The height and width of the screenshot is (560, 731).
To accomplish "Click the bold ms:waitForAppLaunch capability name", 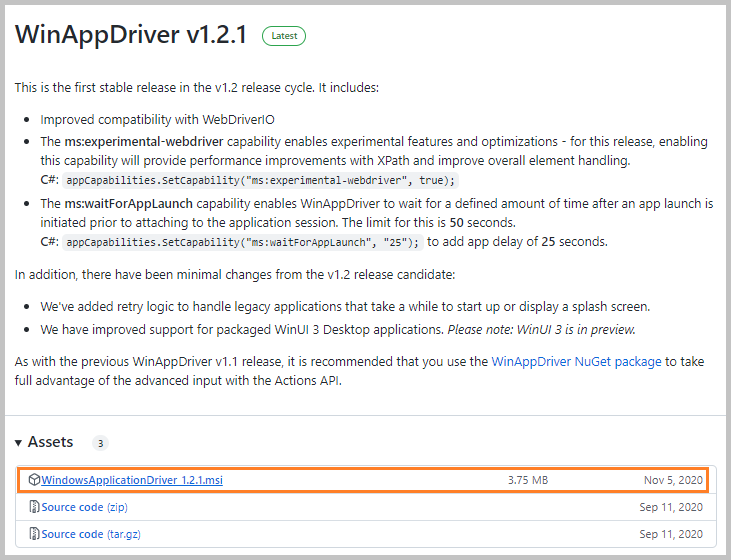I will click(x=128, y=203).
